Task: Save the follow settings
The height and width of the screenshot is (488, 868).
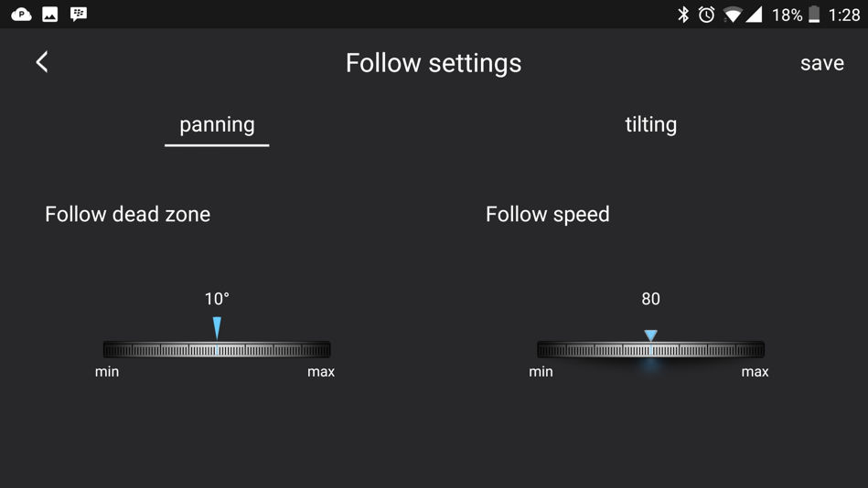Action: tap(822, 63)
